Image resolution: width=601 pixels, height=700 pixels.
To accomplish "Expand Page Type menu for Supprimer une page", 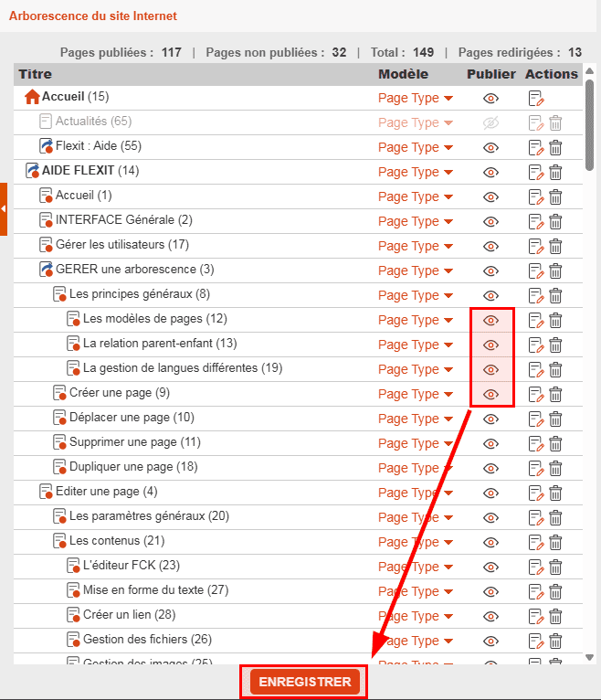I will [x=416, y=443].
